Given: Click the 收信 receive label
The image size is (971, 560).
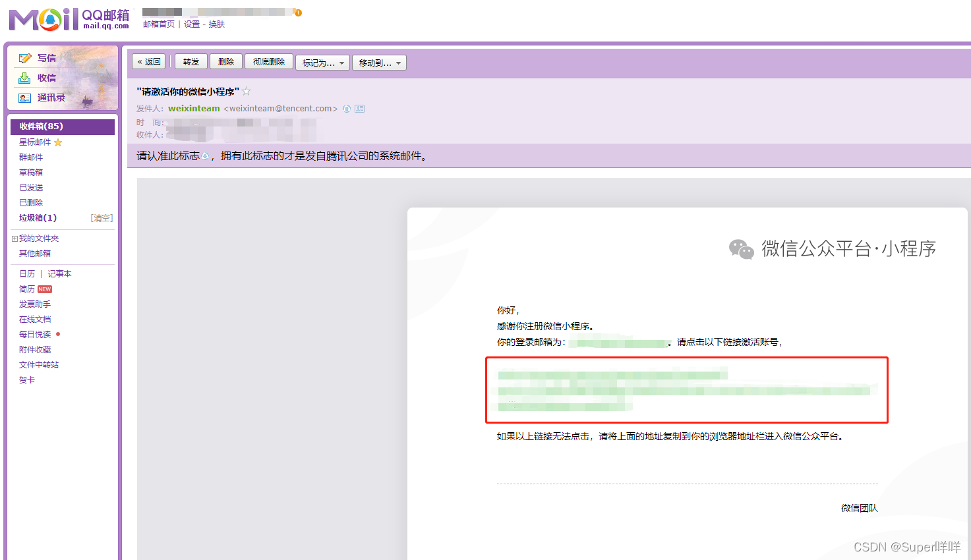Looking at the screenshot, I should [47, 78].
